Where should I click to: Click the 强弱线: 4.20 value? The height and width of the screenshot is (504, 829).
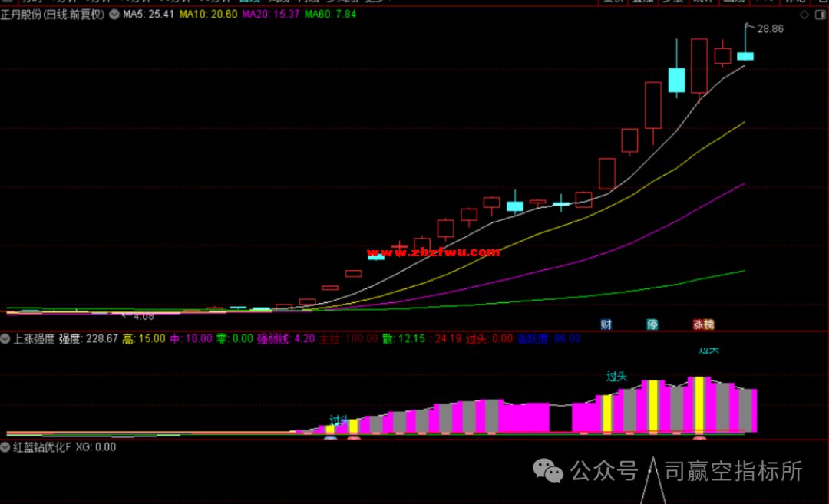pos(286,339)
